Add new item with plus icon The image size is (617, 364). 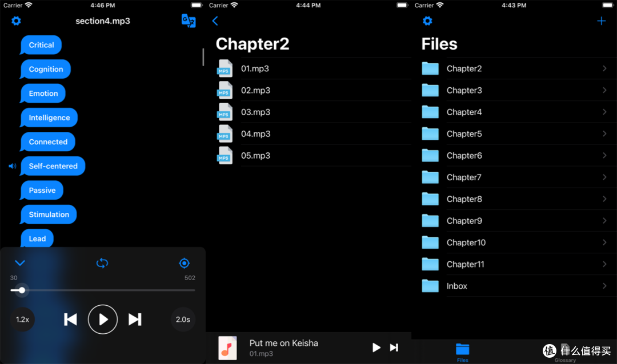[x=601, y=21]
